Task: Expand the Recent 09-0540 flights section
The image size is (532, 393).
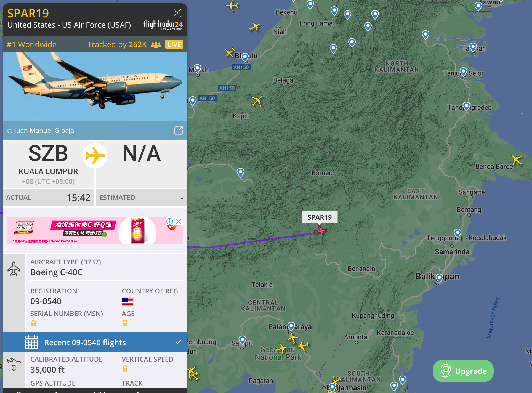Action: (x=95, y=342)
